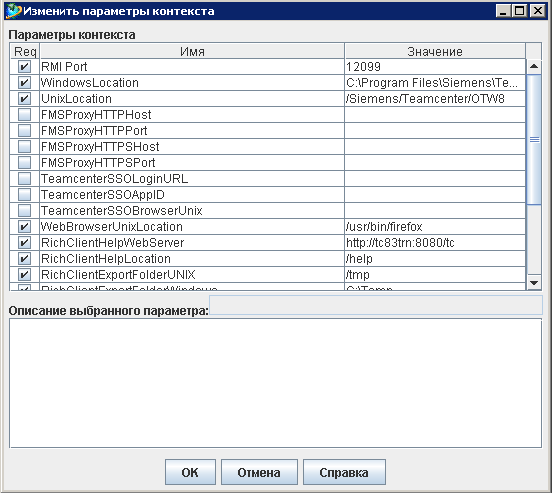Select the RMI Port parameter name
The image size is (552, 493).
[192, 66]
